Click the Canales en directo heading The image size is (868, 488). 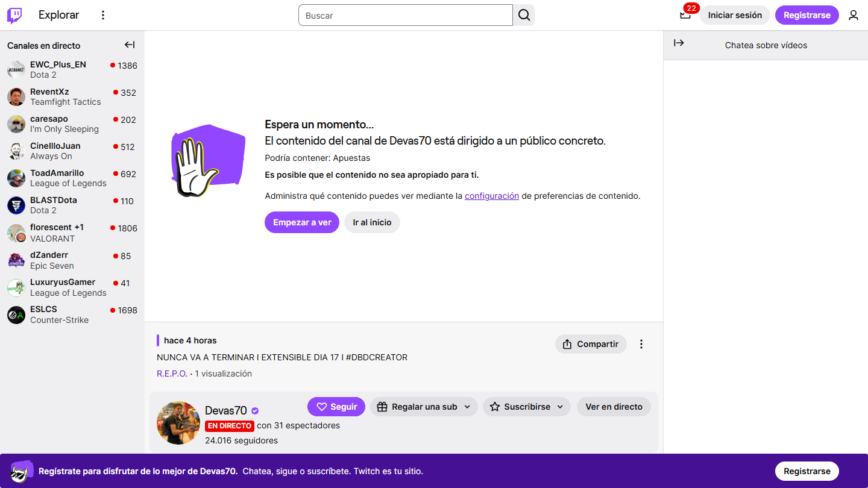point(43,46)
